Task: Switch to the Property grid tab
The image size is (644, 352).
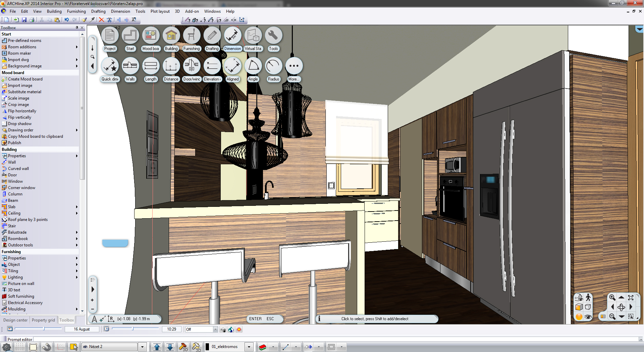Action: 43,320
